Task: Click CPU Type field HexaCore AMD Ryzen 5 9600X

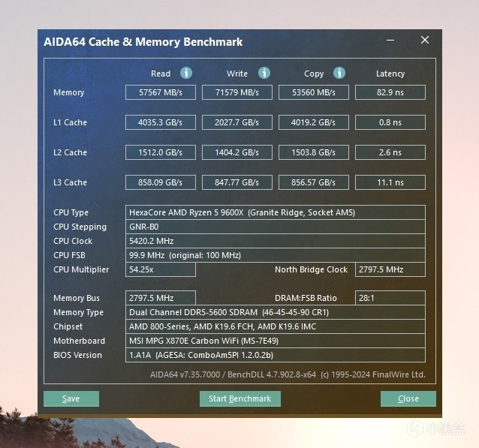Action: [x=276, y=212]
